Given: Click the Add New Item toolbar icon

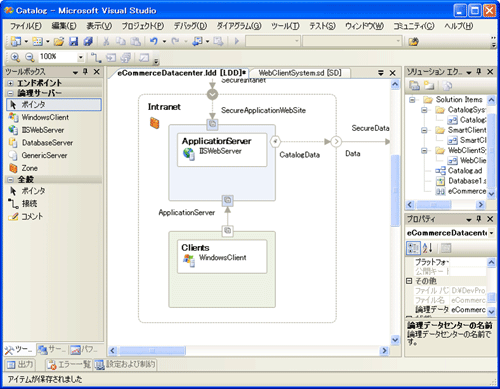Looking at the screenshot, I should [x=37, y=41].
